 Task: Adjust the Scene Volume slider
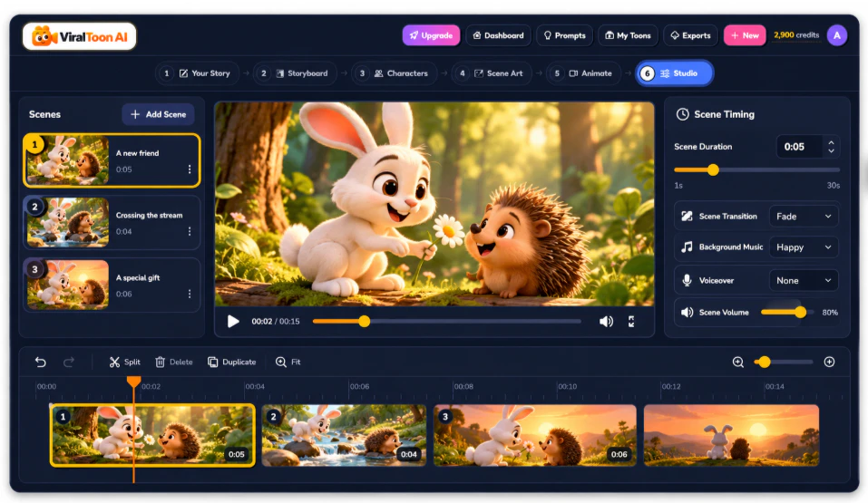tap(788, 313)
